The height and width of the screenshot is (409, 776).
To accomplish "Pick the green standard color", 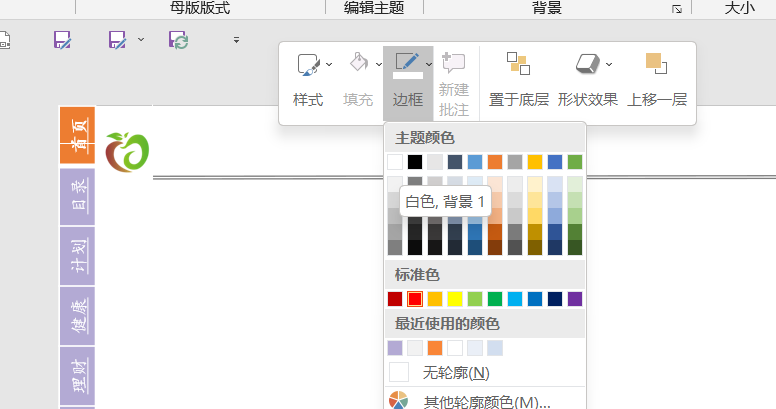I will click(x=495, y=299).
